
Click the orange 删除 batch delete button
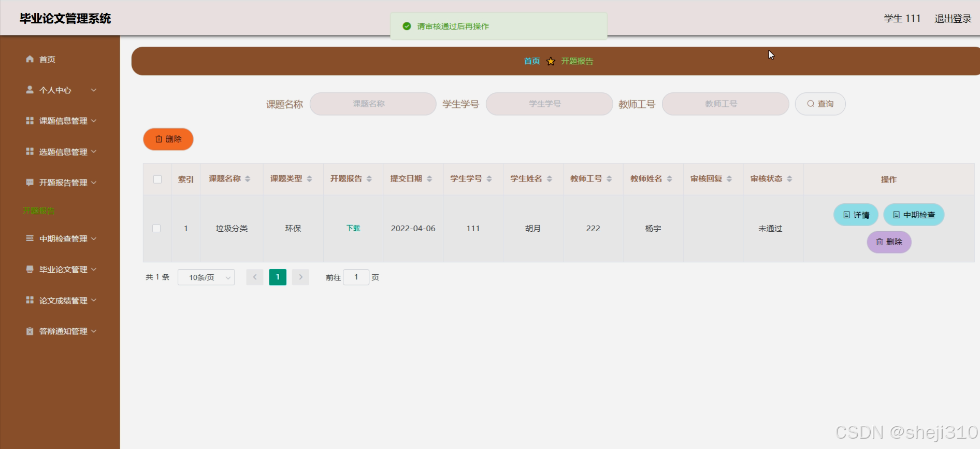[x=168, y=139]
